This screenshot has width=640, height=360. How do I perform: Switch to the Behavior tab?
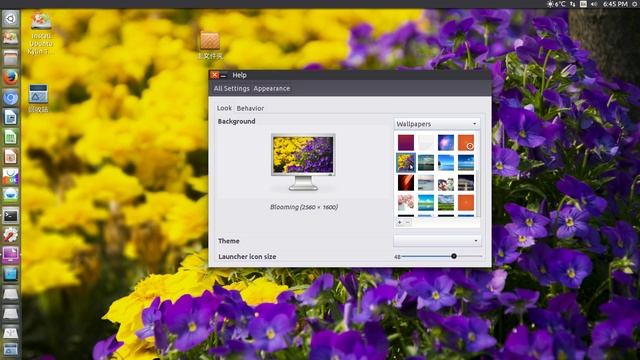(250, 108)
